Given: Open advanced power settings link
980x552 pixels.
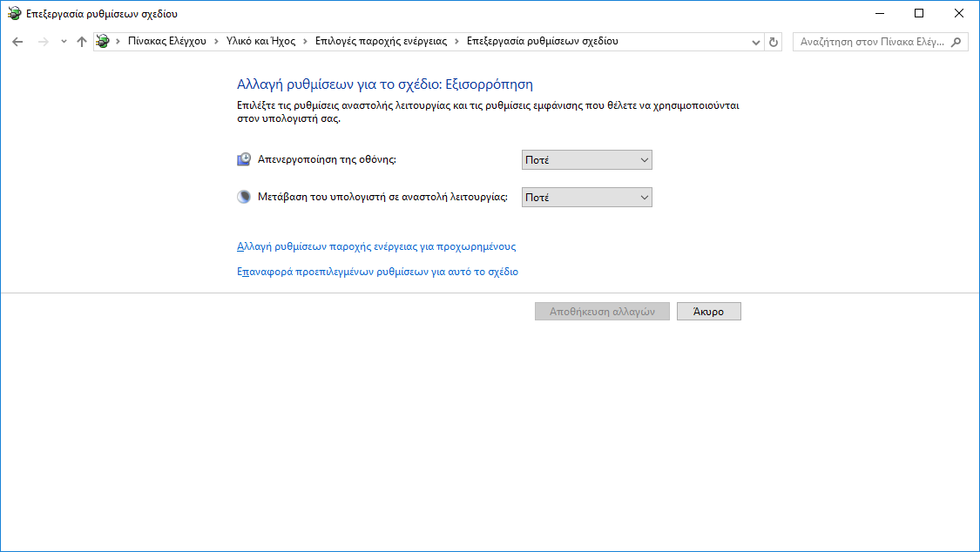Looking at the screenshot, I should click(x=376, y=246).
